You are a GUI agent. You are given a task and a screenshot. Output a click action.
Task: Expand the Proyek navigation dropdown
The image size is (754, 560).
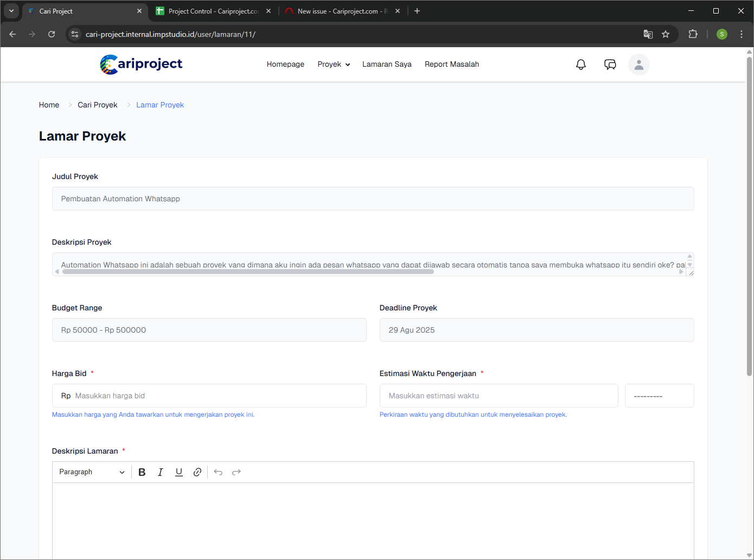pos(334,65)
